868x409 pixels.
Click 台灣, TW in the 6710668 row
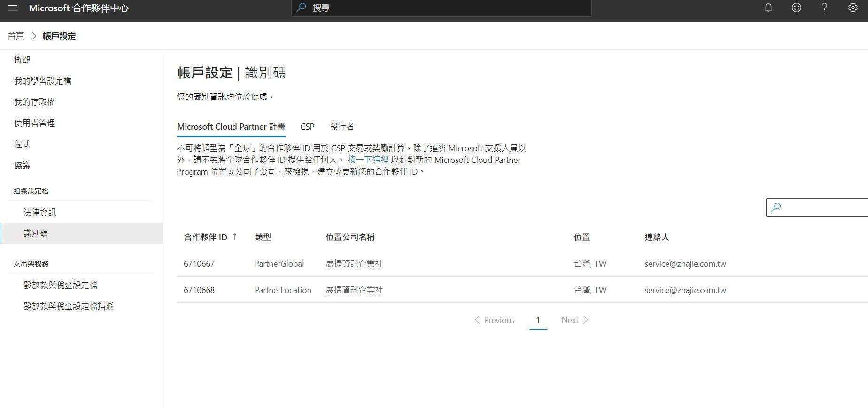point(590,290)
